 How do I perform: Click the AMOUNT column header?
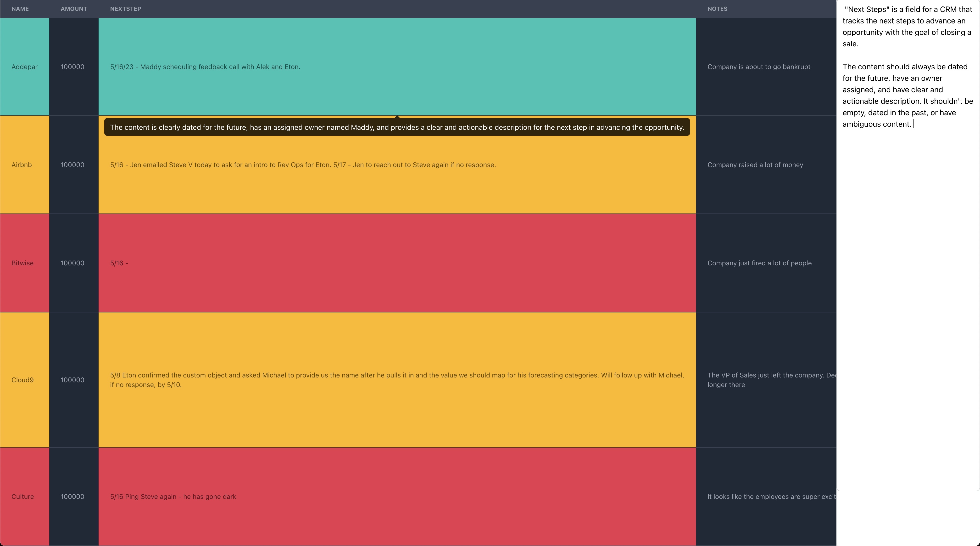click(x=74, y=9)
